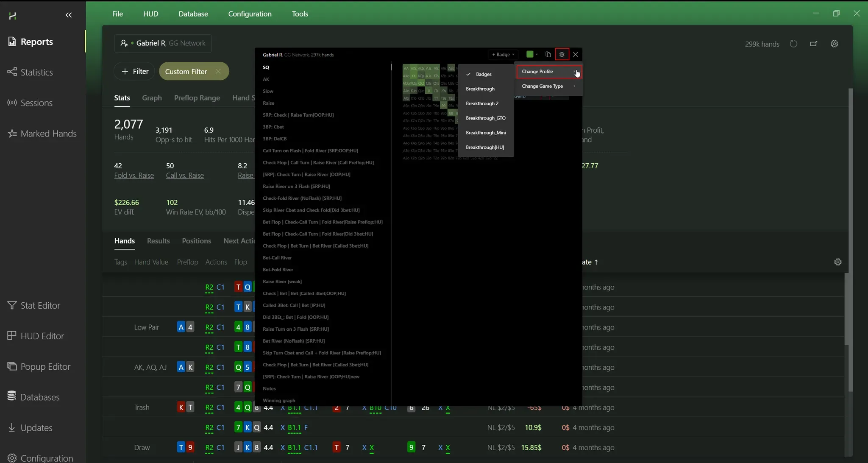Open hands table column settings gear
This screenshot has height=463, width=868.
point(837,262)
